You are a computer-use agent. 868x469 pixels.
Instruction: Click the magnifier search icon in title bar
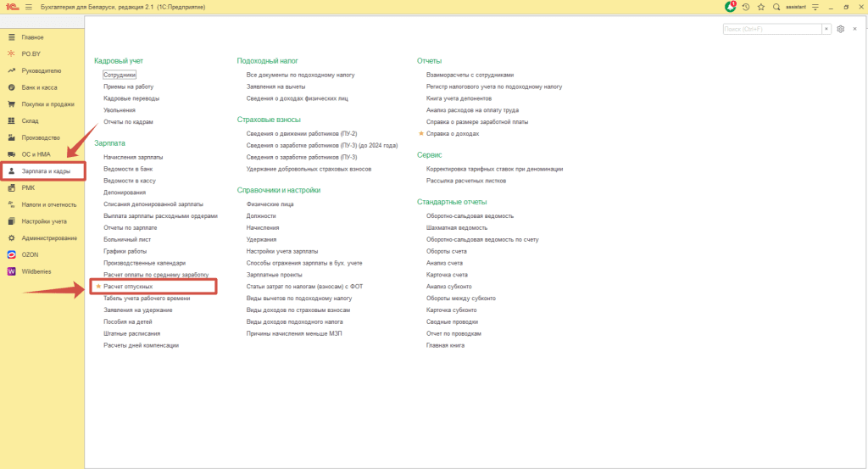pos(776,7)
